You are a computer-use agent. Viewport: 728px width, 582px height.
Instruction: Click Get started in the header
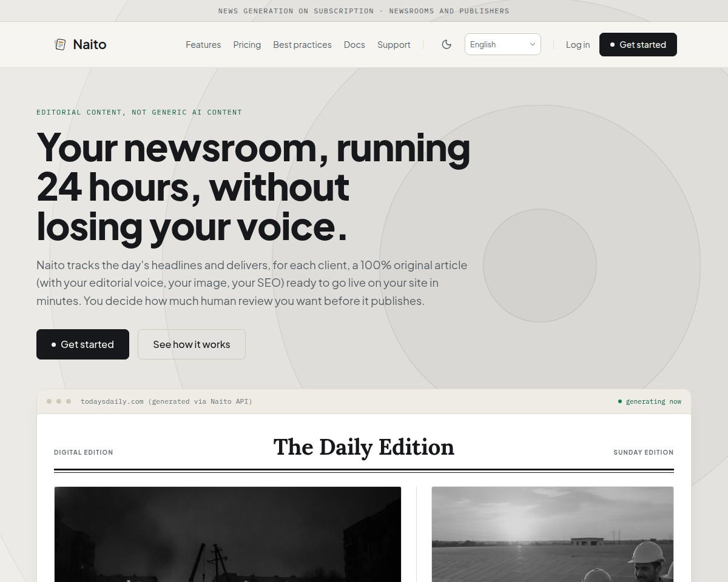(638, 44)
